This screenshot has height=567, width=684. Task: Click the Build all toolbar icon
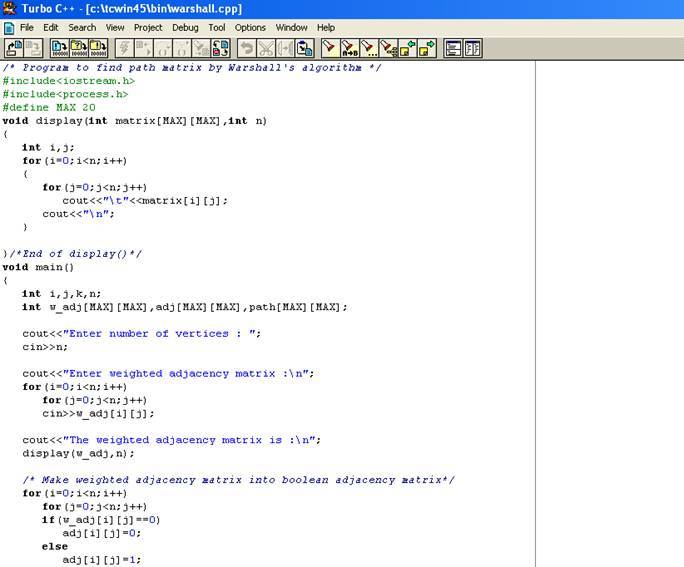click(x=98, y=48)
